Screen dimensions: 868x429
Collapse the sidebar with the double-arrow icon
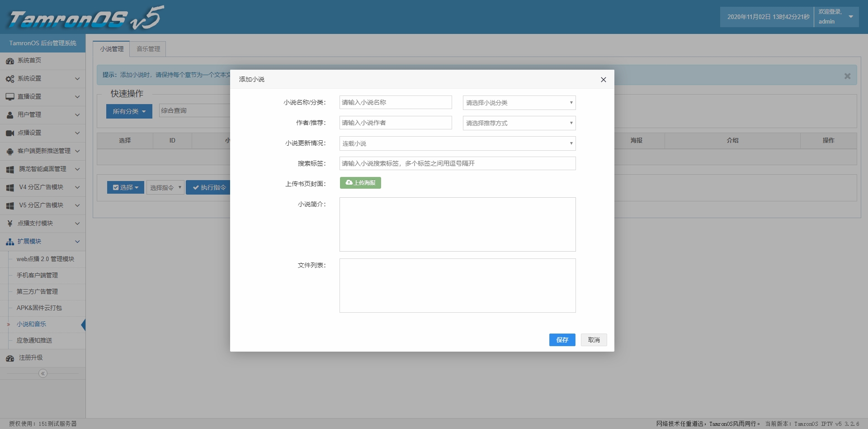[x=43, y=373]
